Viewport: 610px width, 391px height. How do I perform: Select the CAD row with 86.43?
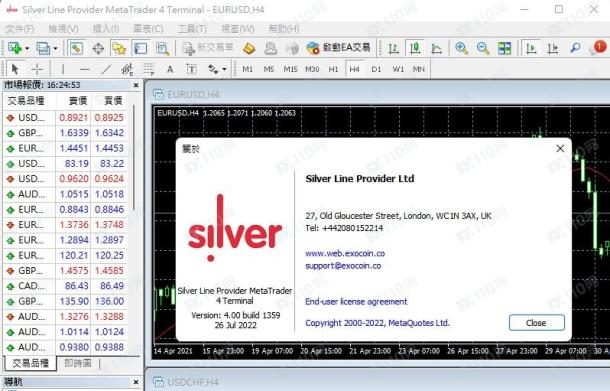[x=65, y=286]
